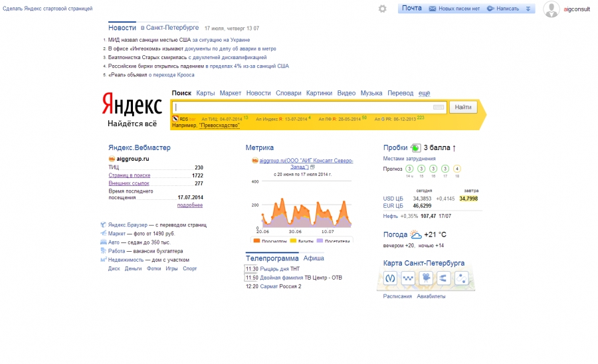Switch to the Картинки service tab
This screenshot has height=364, width=598.
[x=319, y=94]
